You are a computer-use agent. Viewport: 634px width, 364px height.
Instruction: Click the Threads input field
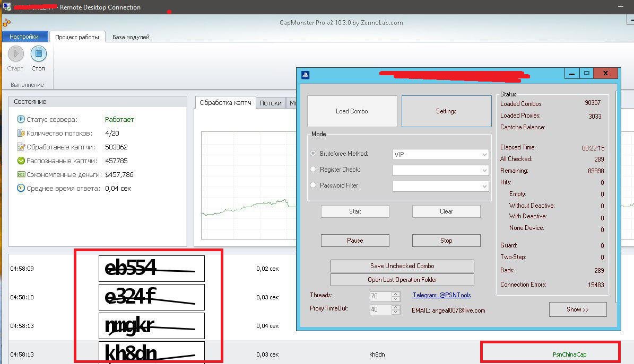coord(380,296)
